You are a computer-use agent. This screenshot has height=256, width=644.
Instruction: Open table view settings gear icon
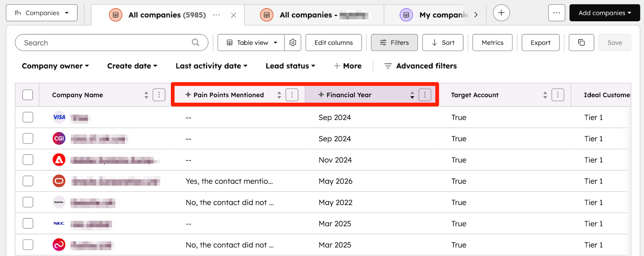293,43
